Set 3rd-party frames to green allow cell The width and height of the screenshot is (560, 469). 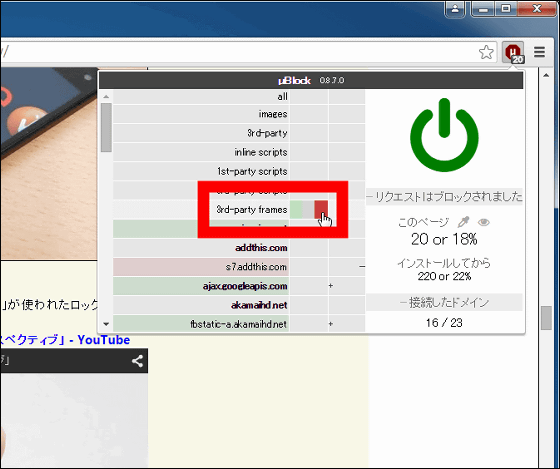coord(296,209)
